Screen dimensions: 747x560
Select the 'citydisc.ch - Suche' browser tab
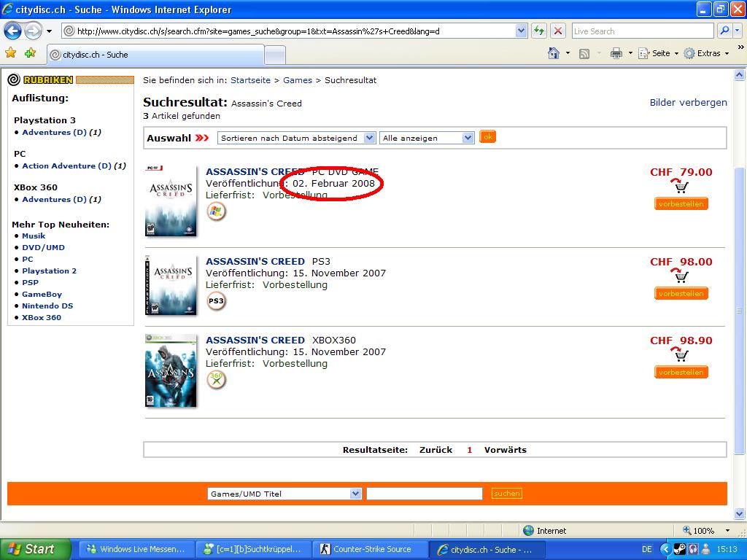(156, 55)
